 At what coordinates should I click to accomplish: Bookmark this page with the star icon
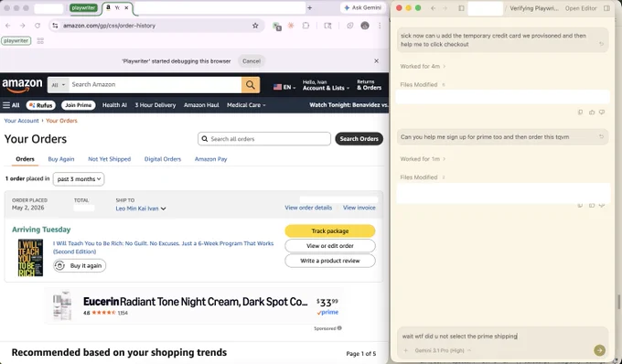pyautogui.click(x=255, y=26)
